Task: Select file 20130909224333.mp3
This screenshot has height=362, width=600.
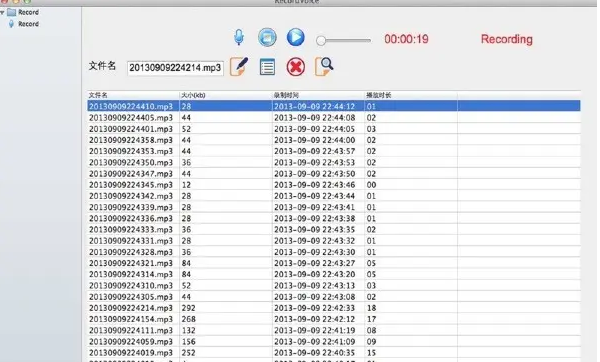Action: [x=131, y=229]
